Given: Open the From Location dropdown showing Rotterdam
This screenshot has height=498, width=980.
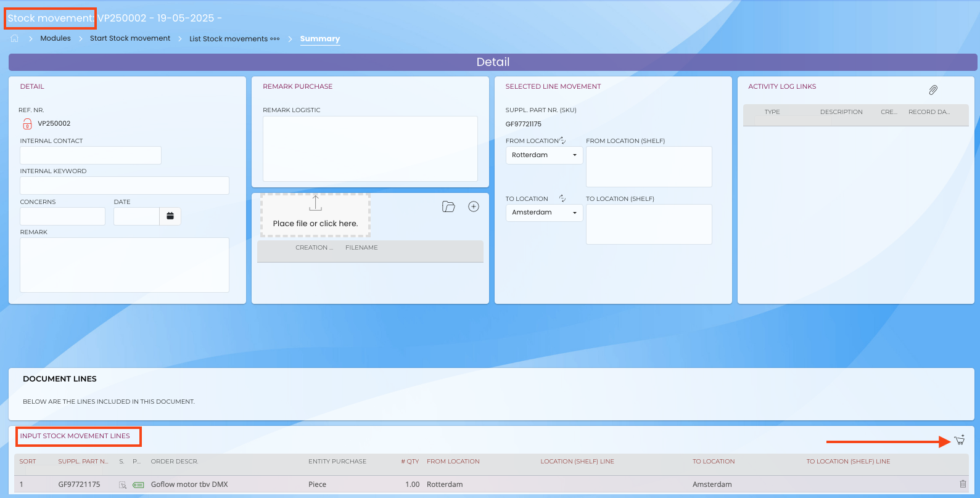Looking at the screenshot, I should point(544,155).
